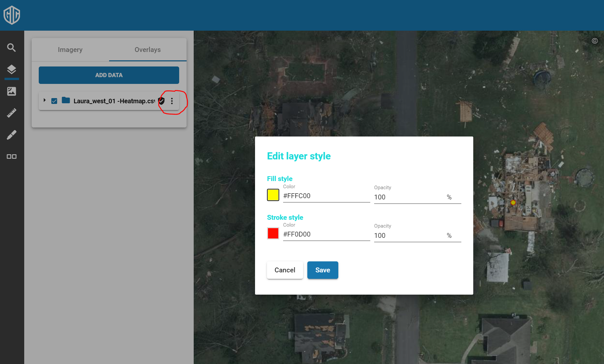The width and height of the screenshot is (604, 364).
Task: Click the app logo in header
Action: [12, 15]
